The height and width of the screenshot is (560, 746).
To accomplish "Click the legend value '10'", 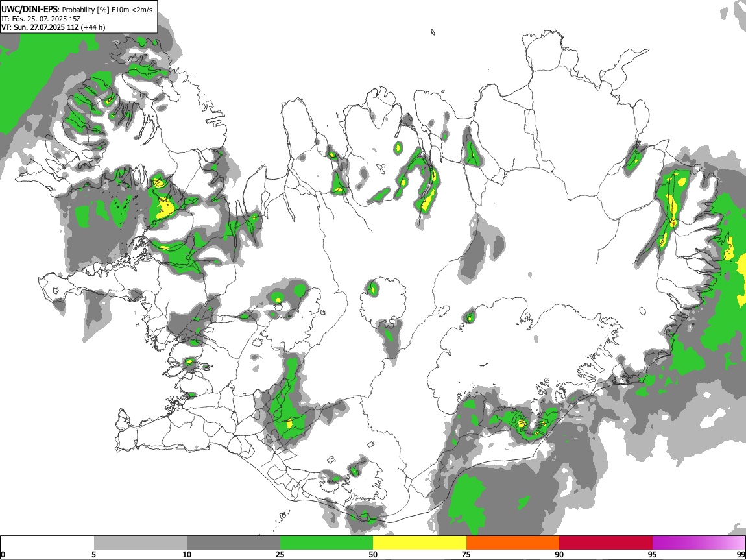I will (187, 554).
